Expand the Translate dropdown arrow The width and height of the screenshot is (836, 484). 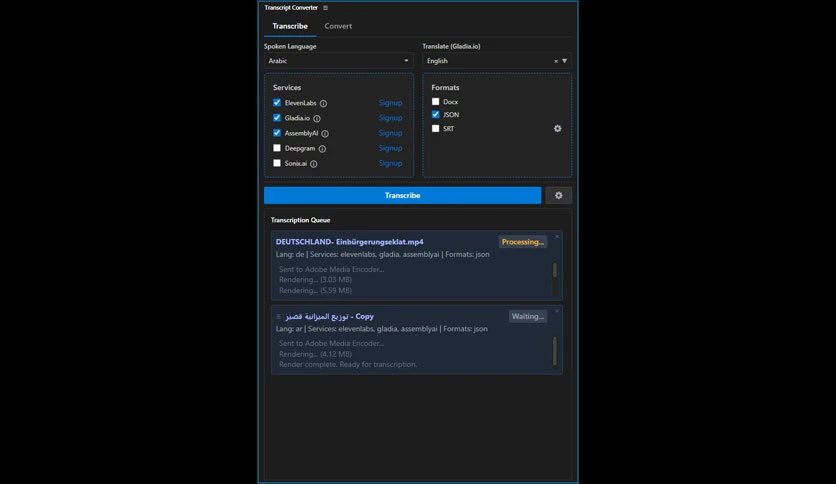pyautogui.click(x=565, y=61)
